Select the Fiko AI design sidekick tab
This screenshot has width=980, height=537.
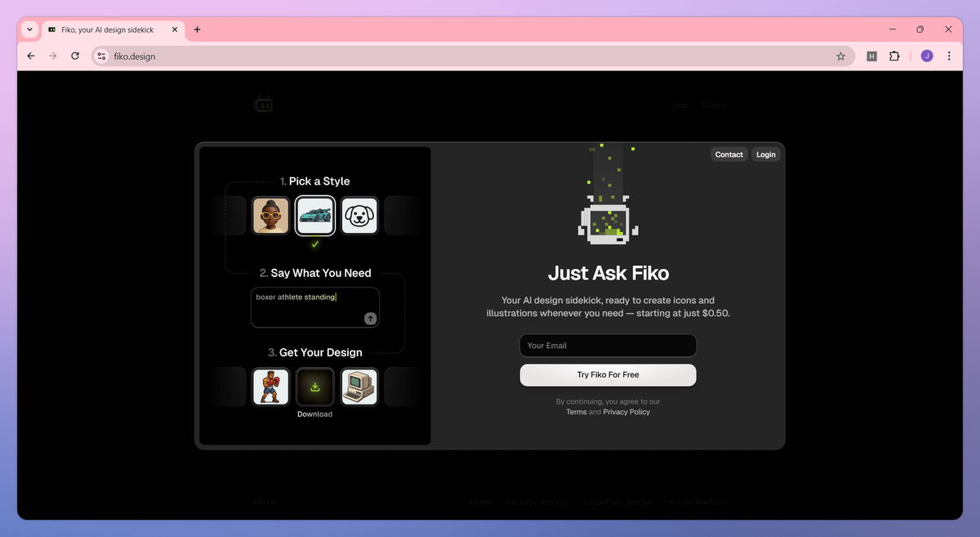[113, 29]
